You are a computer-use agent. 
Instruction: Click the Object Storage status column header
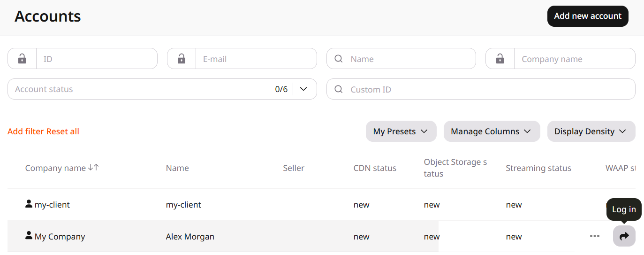[x=455, y=168]
